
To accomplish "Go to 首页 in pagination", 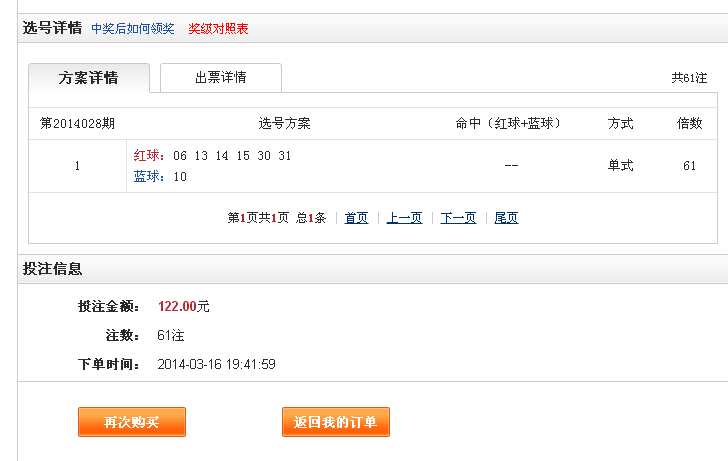I will pyautogui.click(x=357, y=218).
